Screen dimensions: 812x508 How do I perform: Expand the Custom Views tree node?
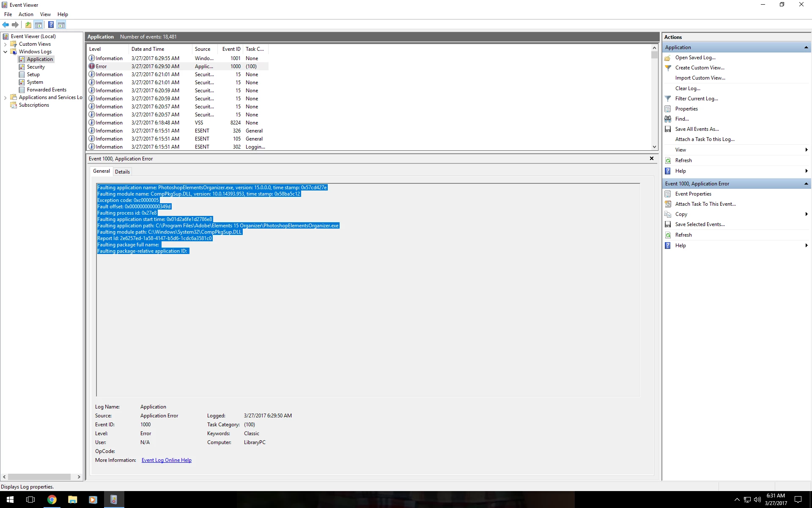(5, 44)
